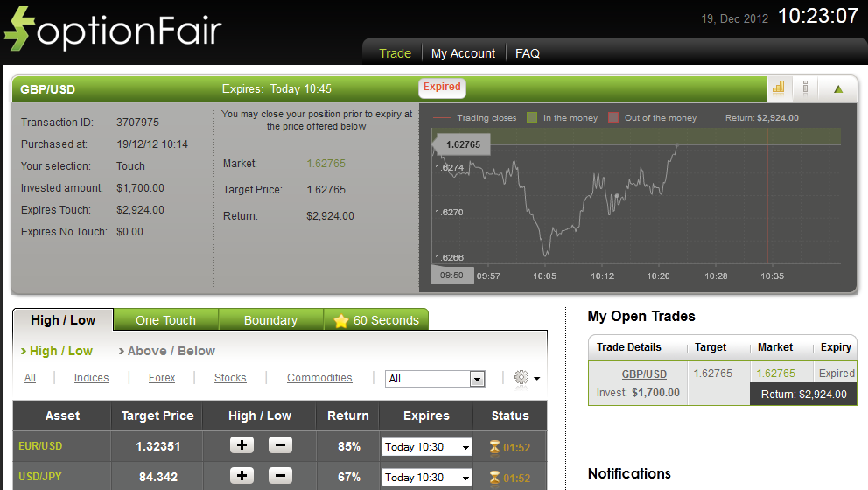Filter assets by Commodities
The width and height of the screenshot is (868, 490).
[x=319, y=378]
